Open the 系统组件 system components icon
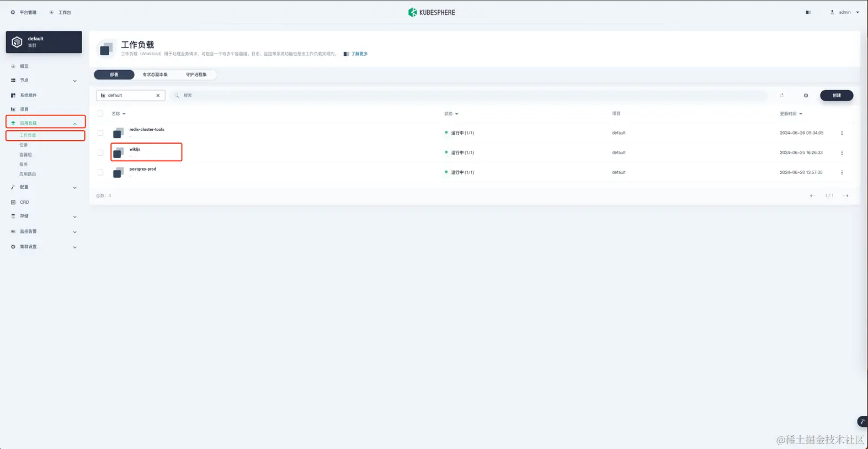This screenshot has height=449, width=868. click(x=13, y=96)
